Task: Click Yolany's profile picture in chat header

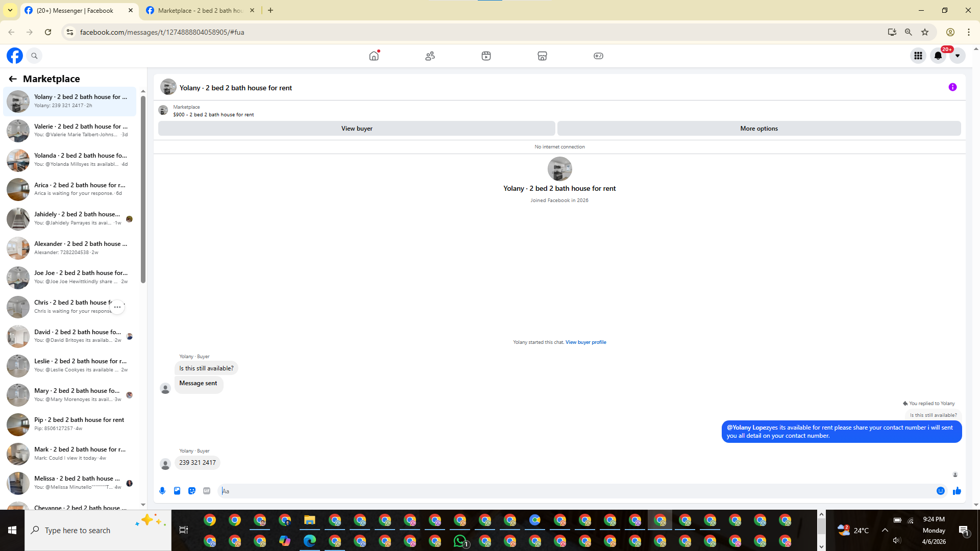Action: coord(168,87)
